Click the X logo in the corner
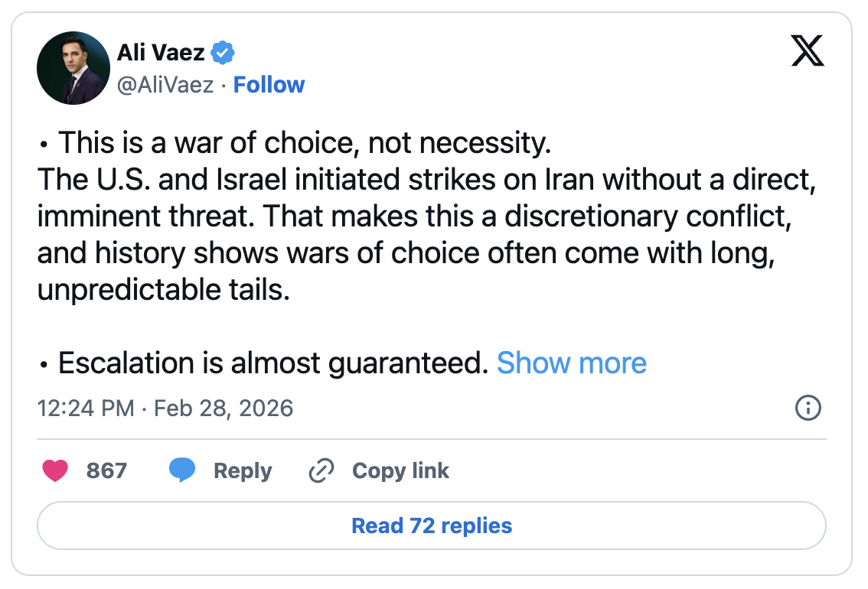The image size is (868, 589). 807,51
